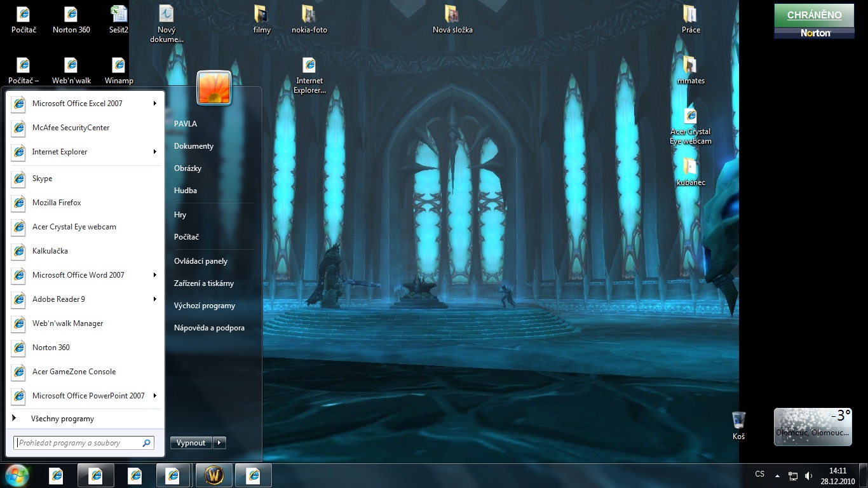Open the Web'n'walk desktop shortcut
Viewport: 868px width, 488px height.
(x=71, y=70)
